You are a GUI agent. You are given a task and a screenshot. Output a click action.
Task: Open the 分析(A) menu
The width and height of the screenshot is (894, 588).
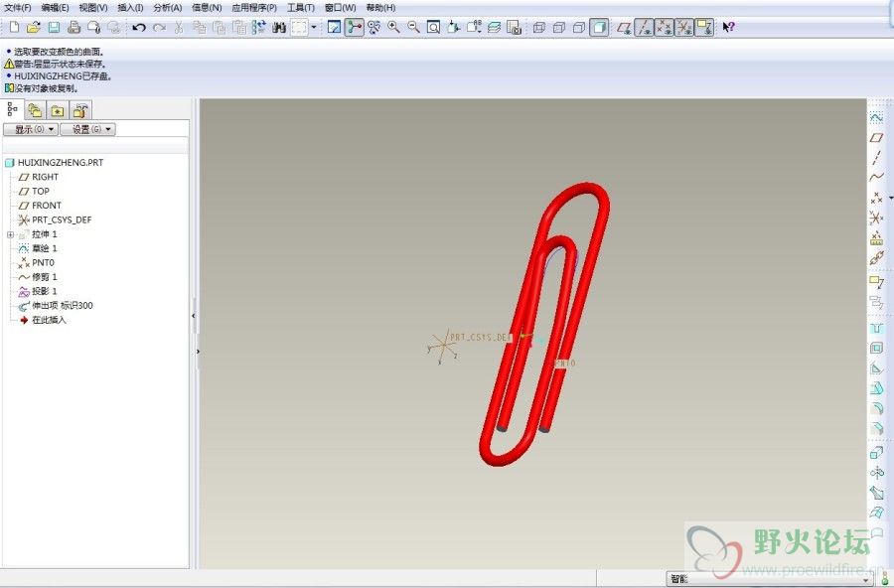[x=168, y=7]
